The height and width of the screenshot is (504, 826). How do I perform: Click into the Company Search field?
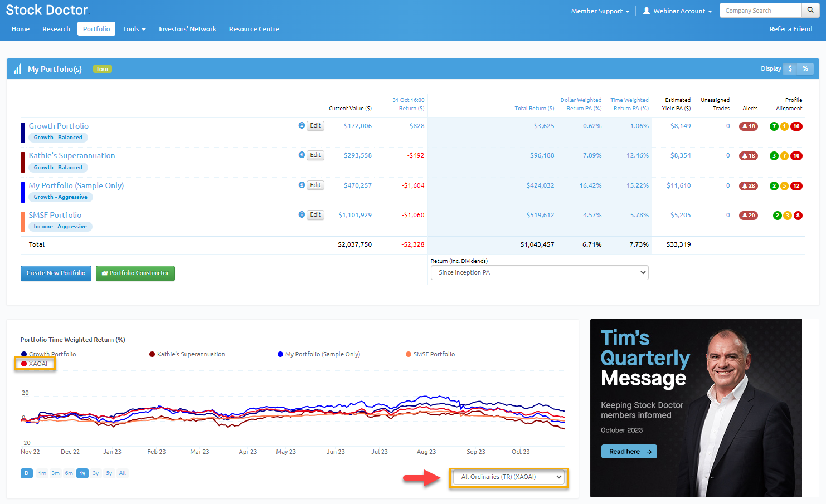point(761,11)
